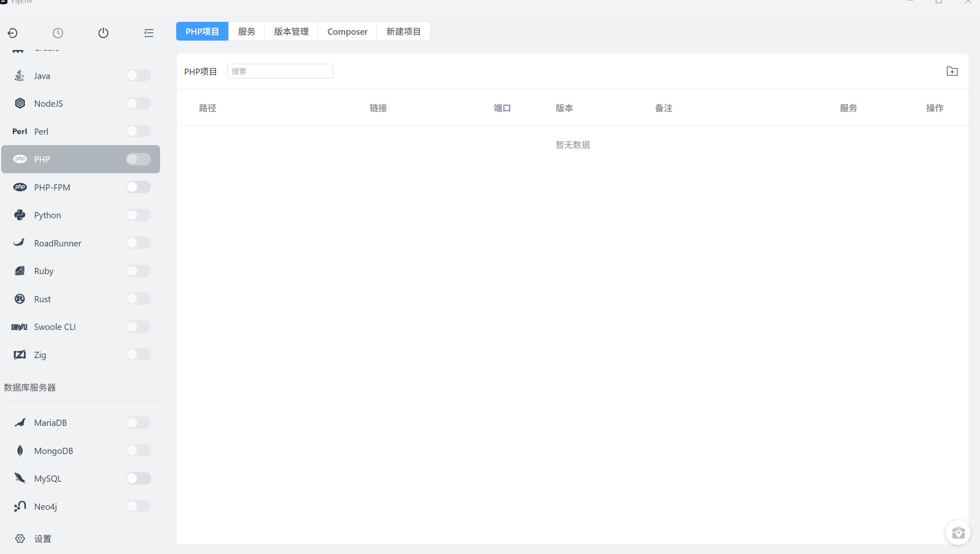Click the Swoole CLI logo icon

pyautogui.click(x=19, y=327)
